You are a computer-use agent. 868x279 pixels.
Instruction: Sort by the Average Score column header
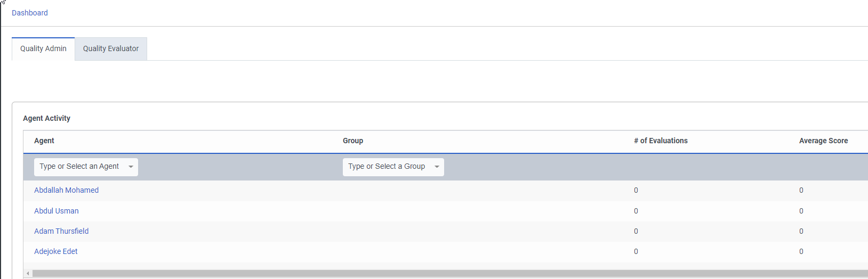point(823,141)
